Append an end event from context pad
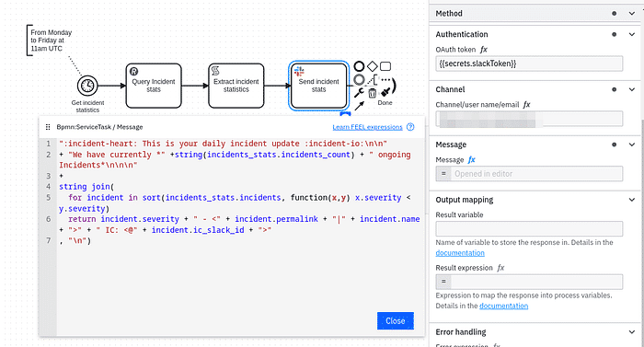 [x=359, y=66]
